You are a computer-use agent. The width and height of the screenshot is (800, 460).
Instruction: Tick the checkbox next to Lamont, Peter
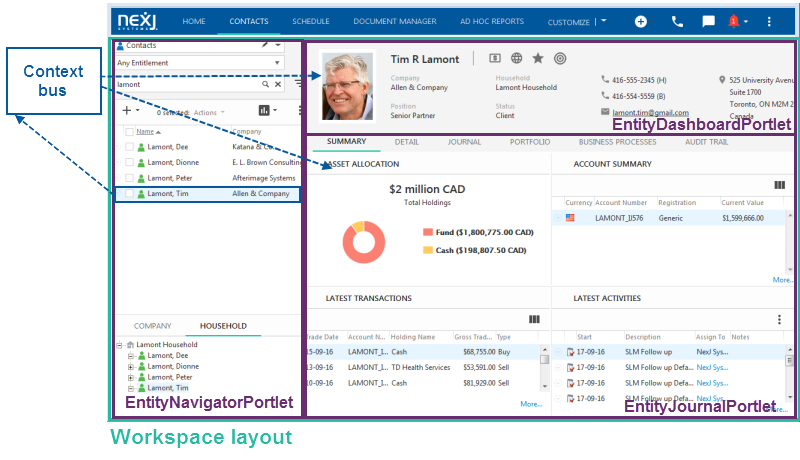tap(128, 178)
